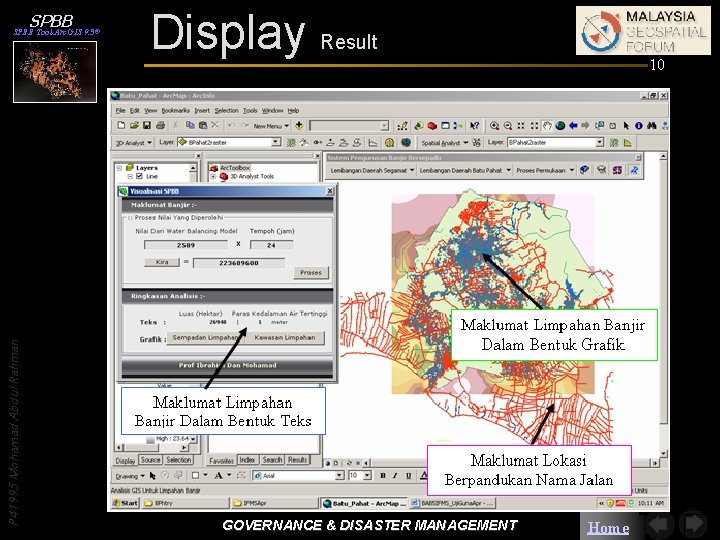Open the Bookmarks menu
720x540 pixels.
coord(175,111)
